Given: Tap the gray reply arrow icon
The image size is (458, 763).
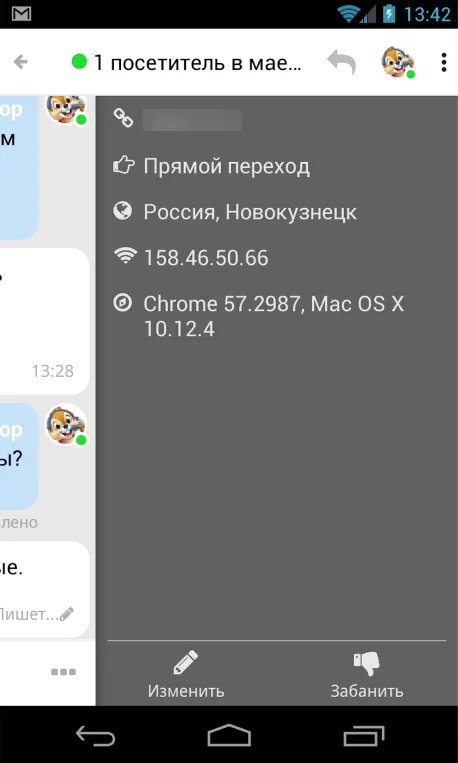Looking at the screenshot, I should pos(341,62).
